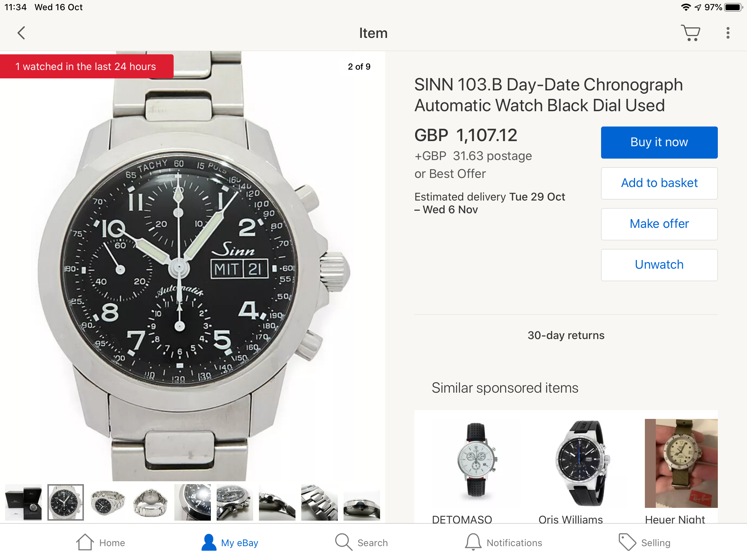Tap the Search magnifier icon
The height and width of the screenshot is (560, 747).
344,542
